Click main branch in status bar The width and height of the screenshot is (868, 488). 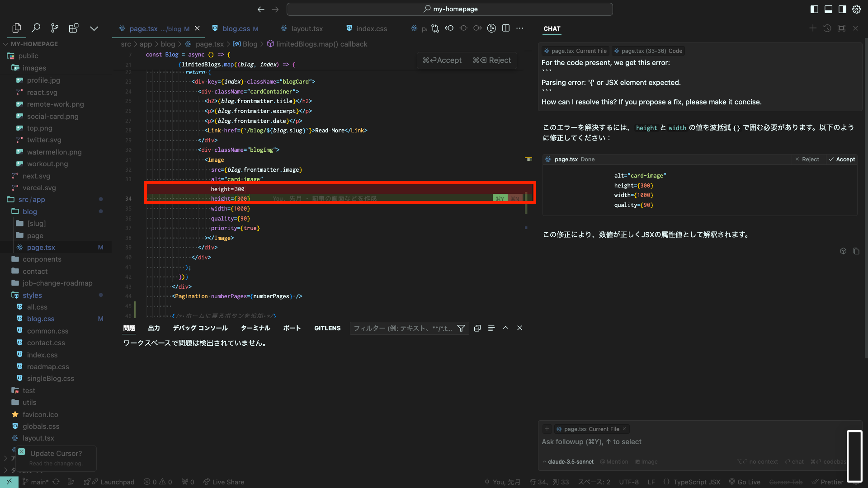tap(36, 482)
